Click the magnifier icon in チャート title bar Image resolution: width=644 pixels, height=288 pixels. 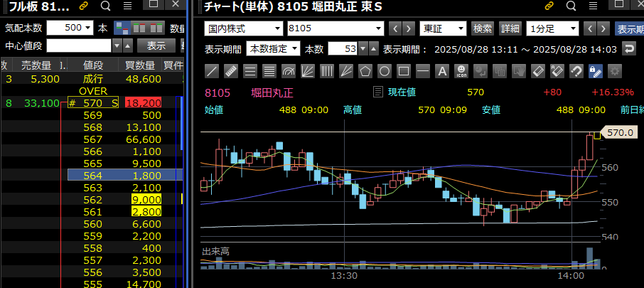(x=571, y=6)
